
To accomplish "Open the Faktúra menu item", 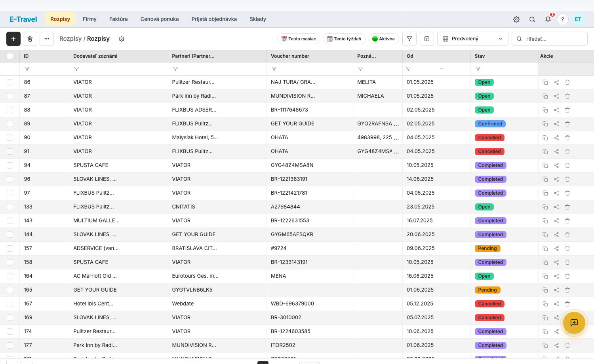I will (x=118, y=19).
